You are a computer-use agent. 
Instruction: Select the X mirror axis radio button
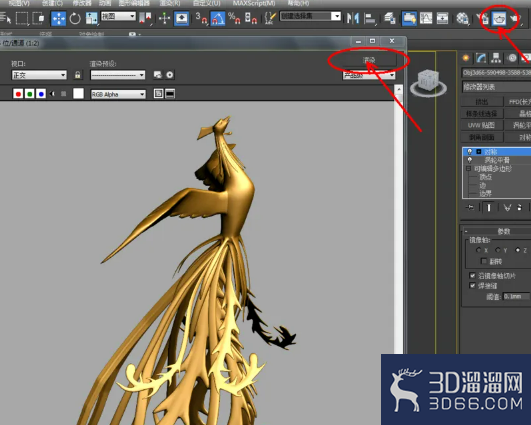(x=478, y=250)
